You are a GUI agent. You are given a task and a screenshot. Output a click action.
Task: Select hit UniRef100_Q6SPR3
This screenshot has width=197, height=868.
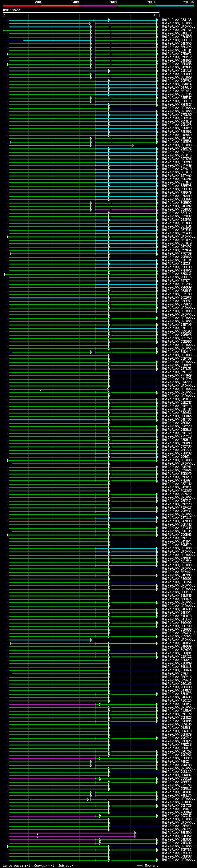177,219
